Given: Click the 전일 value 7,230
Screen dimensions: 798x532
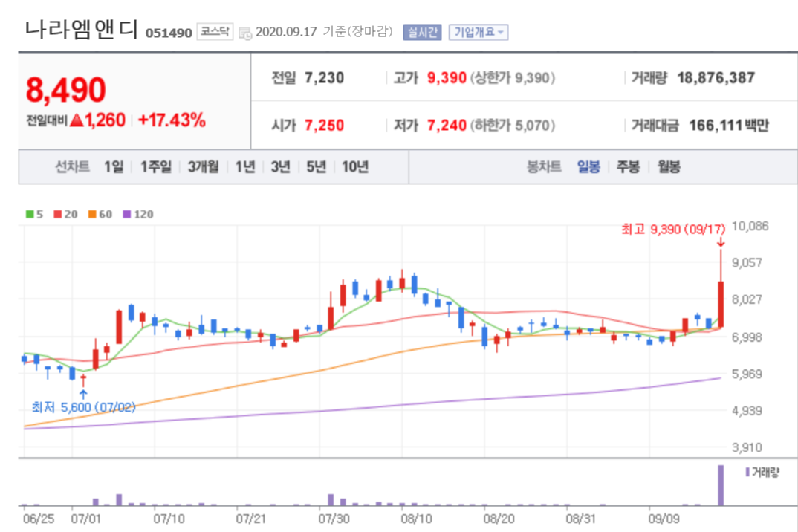Looking at the screenshot, I should [324, 78].
